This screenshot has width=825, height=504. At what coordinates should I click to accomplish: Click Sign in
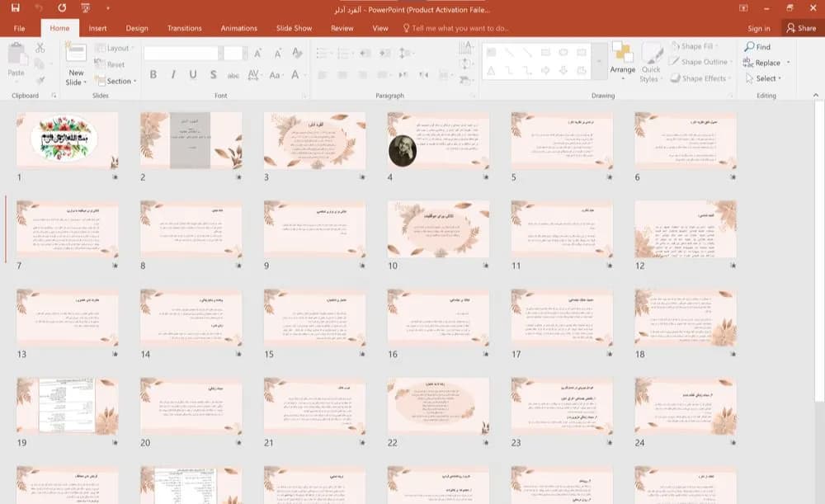[x=759, y=28]
